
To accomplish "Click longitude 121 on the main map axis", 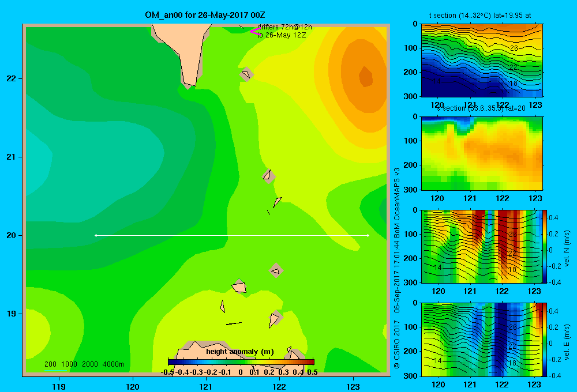I will click(206, 386).
